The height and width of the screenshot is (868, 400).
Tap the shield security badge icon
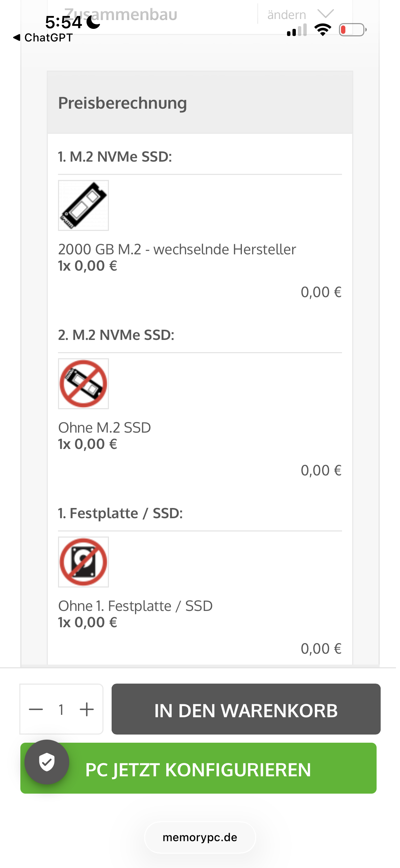pyautogui.click(x=47, y=762)
